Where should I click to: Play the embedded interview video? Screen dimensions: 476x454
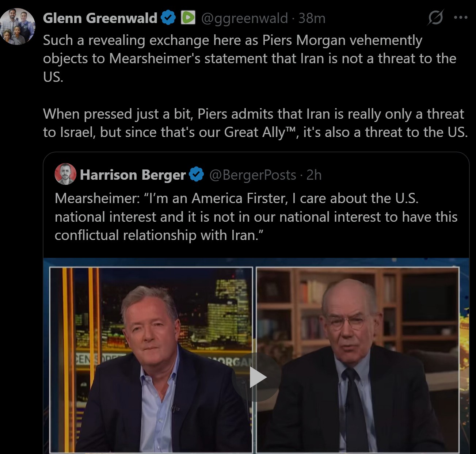pos(256,377)
